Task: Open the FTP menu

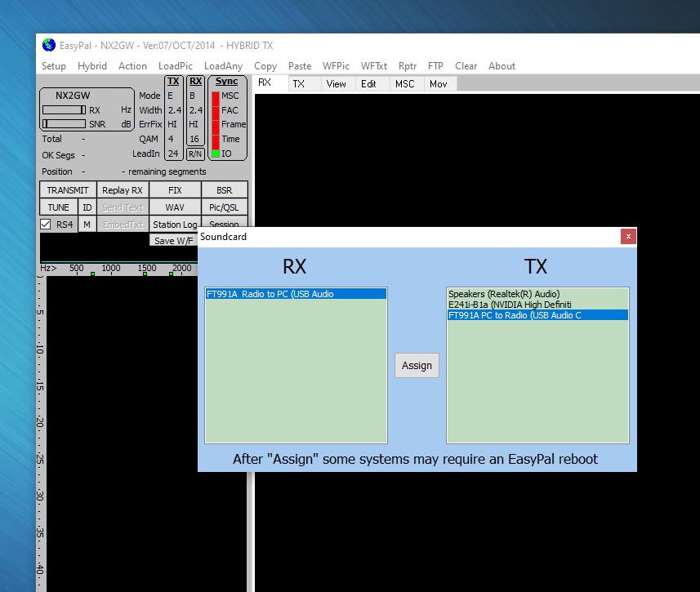Action: click(x=435, y=66)
